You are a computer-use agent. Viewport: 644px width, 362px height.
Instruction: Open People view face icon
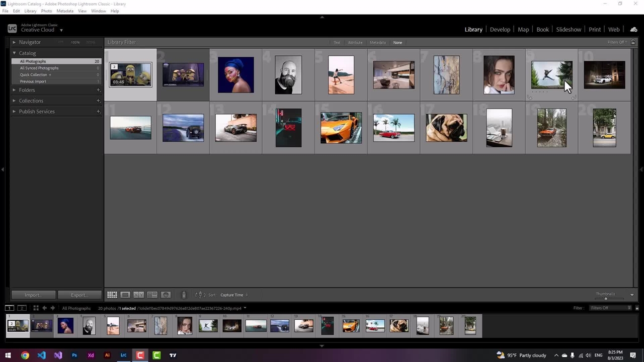click(x=166, y=295)
